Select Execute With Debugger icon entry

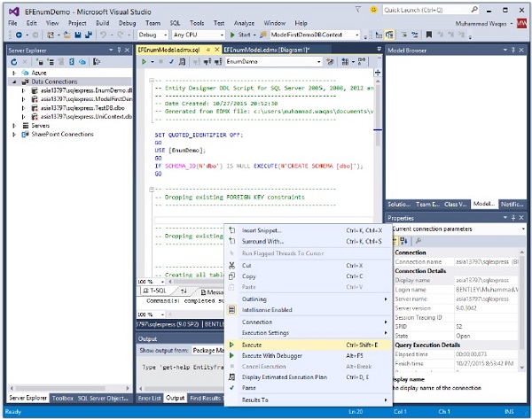pyautogui.click(x=233, y=355)
